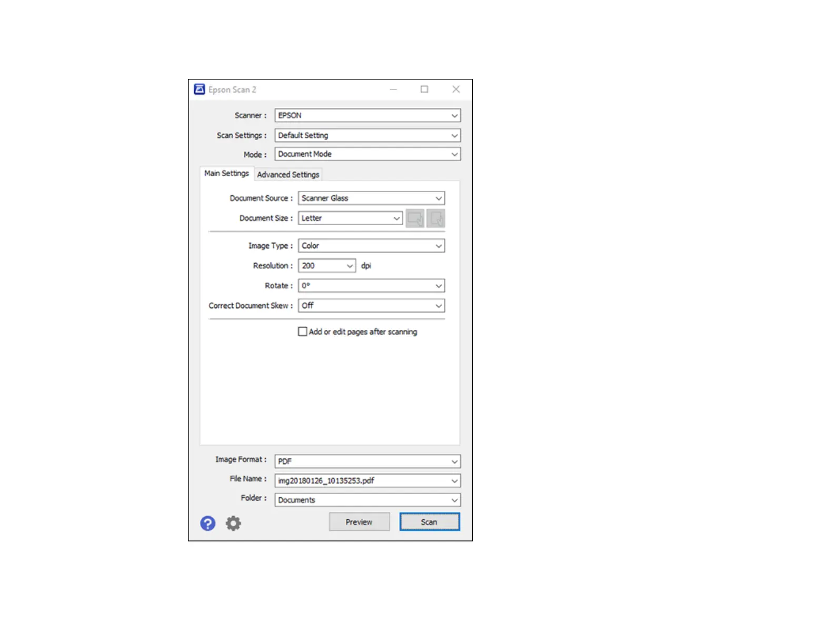The image size is (834, 644).
Task: Click the 'Mode :' label
Action: tap(255, 155)
